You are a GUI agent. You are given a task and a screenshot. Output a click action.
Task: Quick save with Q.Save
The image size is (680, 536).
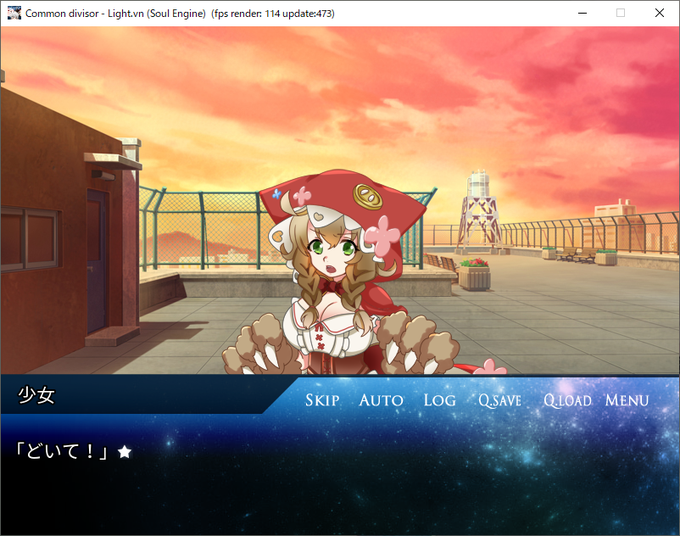coord(500,400)
